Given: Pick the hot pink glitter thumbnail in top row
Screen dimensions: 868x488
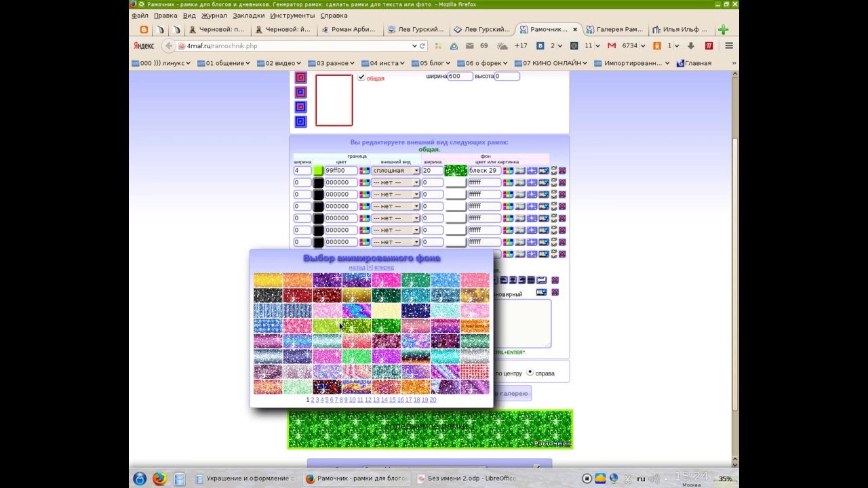Looking at the screenshot, I should click(386, 280).
